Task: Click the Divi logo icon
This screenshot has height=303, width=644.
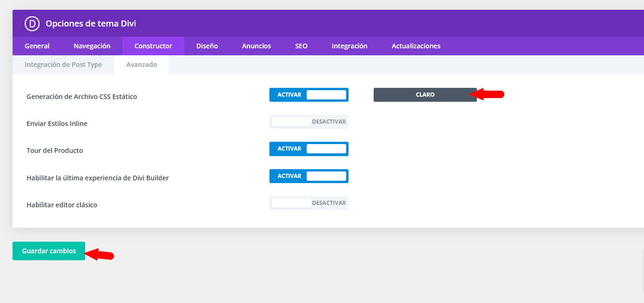Action: point(32,24)
